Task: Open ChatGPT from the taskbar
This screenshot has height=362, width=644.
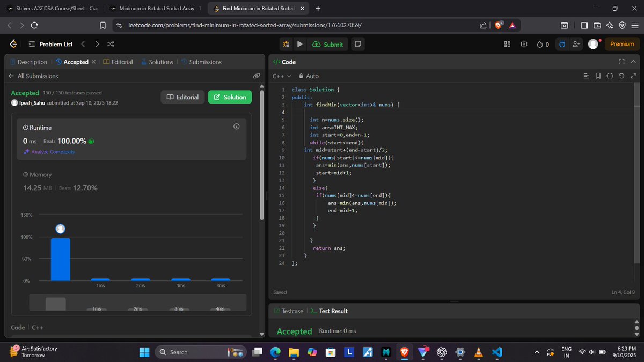Action: tap(442, 352)
